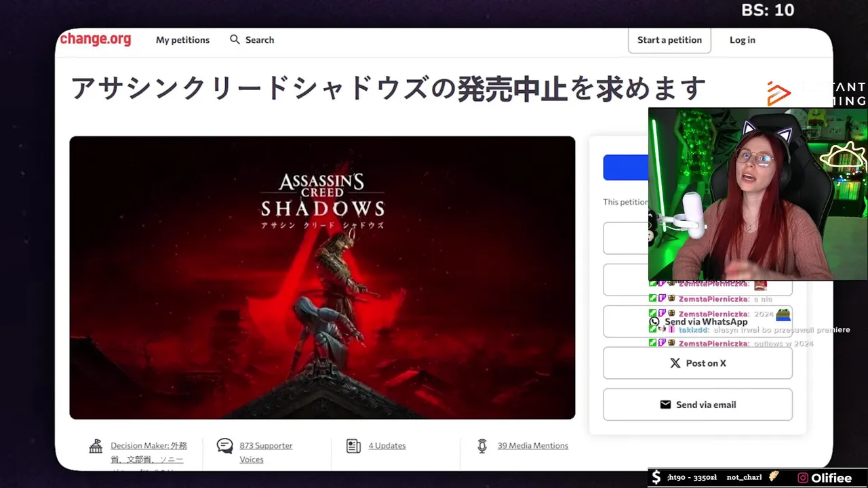Viewport: 868px width, 488px height.
Task: Click the envelope icon in Send via email
Action: (x=665, y=405)
